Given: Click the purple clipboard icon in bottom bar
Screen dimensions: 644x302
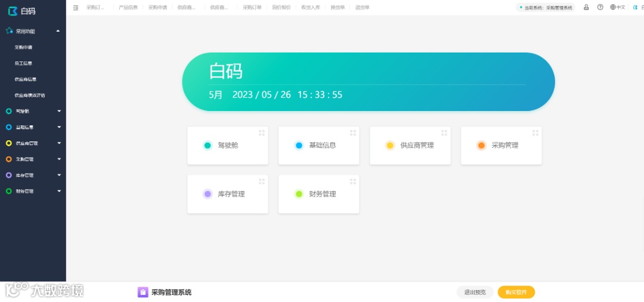Looking at the screenshot, I should click(x=143, y=292).
